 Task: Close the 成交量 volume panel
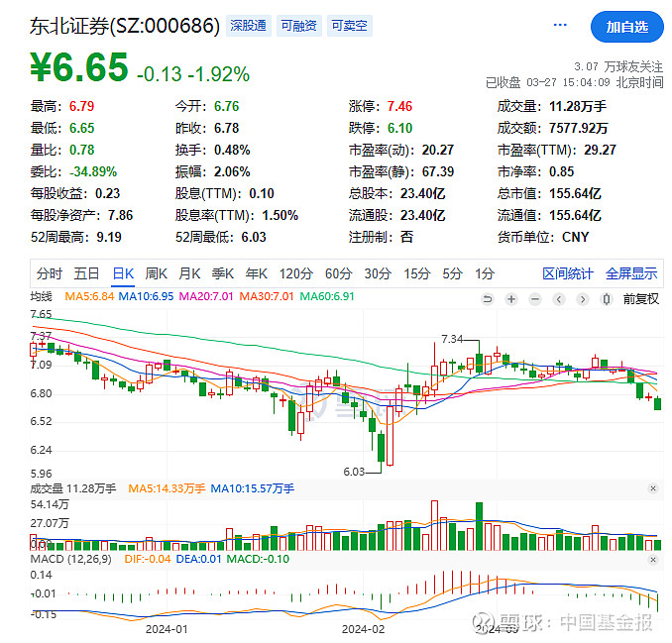[x=653, y=488]
